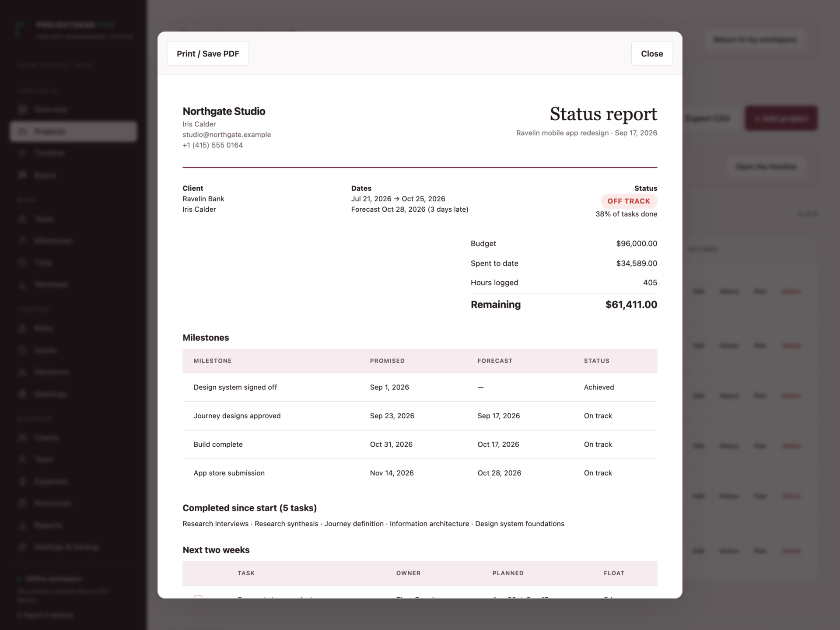Click the 405 hours logged value
The image size is (840, 630).
tap(650, 283)
